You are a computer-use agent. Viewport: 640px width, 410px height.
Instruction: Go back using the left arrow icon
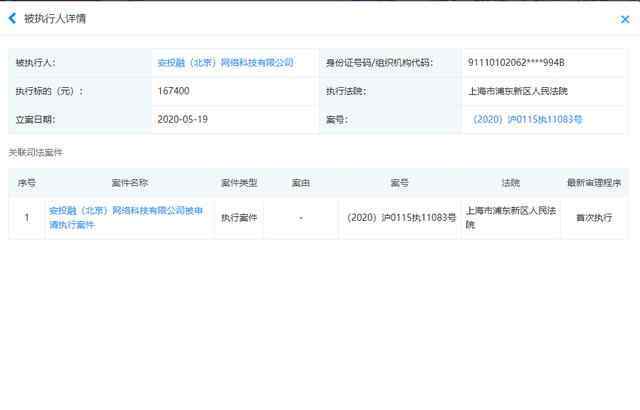[12, 18]
